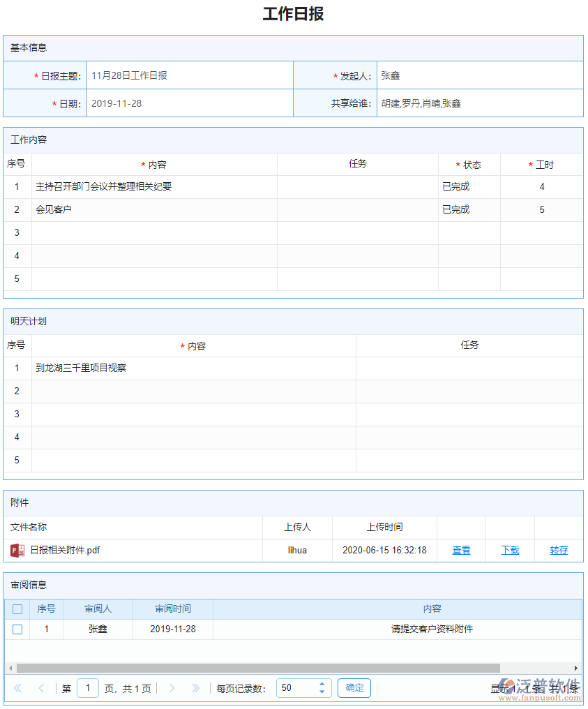This screenshot has height=709, width=588.
Task: Jump to the first page using « icon
Action: (x=17, y=688)
